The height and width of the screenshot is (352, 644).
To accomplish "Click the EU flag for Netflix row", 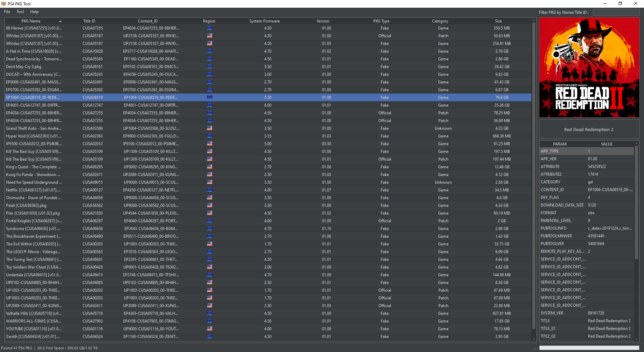I will (210, 190).
